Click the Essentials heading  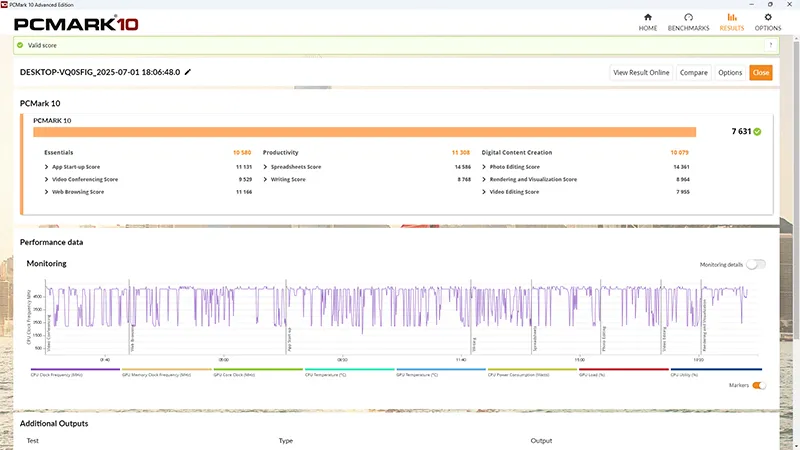click(59, 153)
